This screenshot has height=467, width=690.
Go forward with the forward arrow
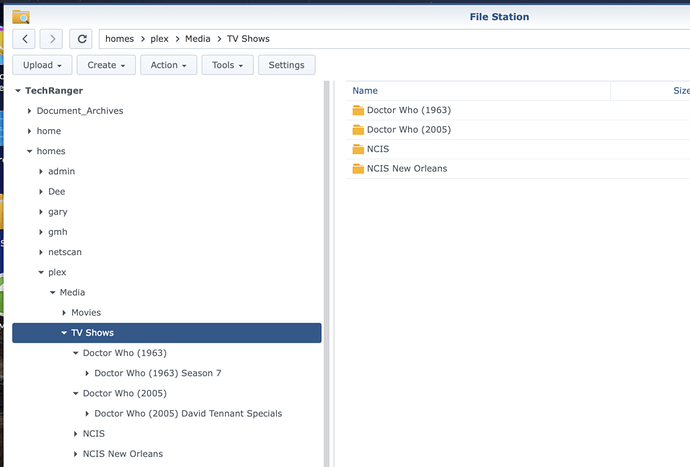pyautogui.click(x=51, y=39)
